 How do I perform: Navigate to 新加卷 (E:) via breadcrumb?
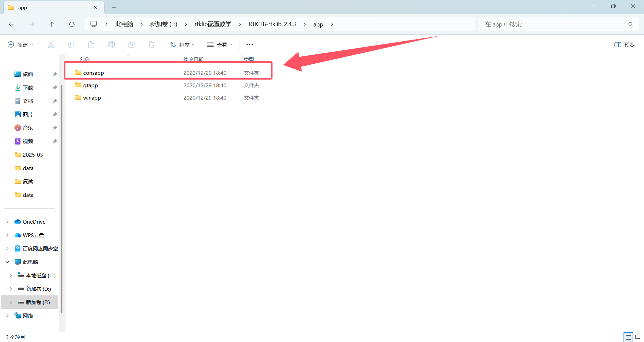(x=164, y=24)
